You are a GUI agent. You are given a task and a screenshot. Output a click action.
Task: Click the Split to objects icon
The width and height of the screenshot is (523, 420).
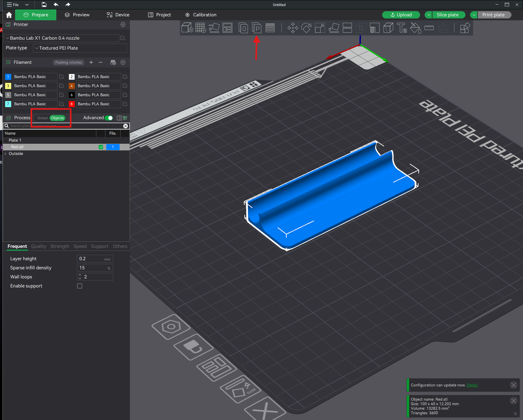tap(243, 28)
